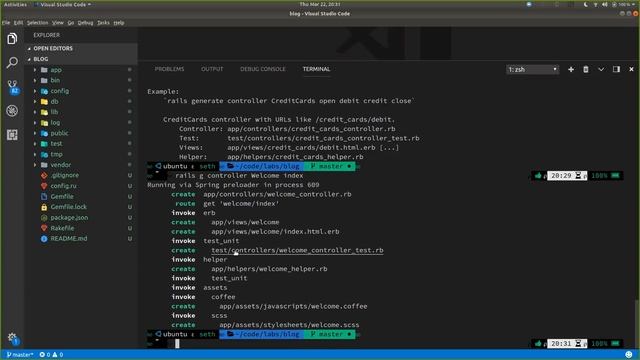
Task: Open the README.md file
Action: click(69, 239)
